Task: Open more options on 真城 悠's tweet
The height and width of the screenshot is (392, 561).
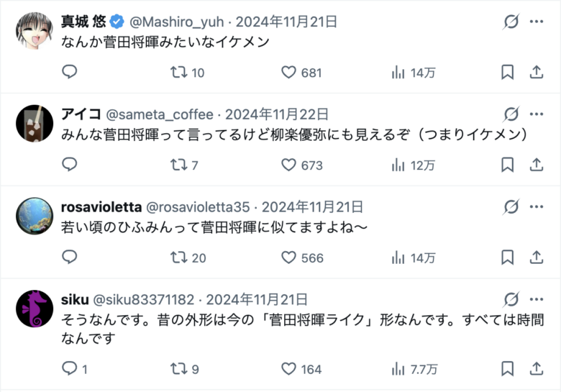Action: click(x=536, y=22)
